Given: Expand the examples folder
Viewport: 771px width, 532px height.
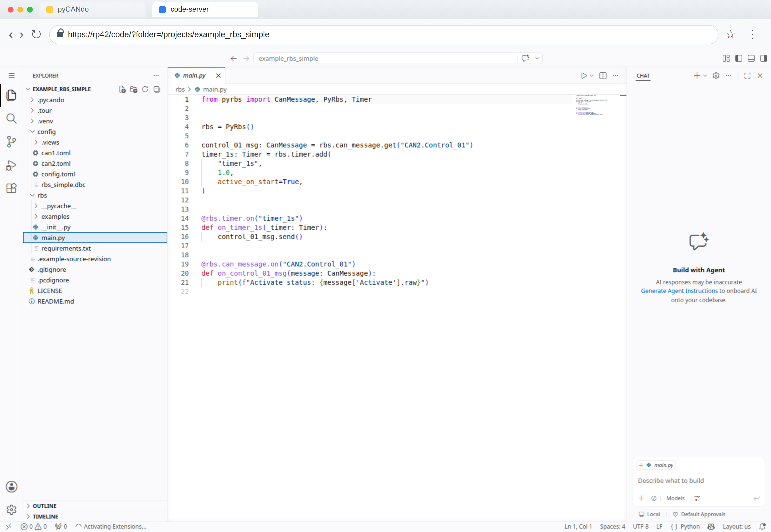Looking at the screenshot, I should click(x=95, y=216).
